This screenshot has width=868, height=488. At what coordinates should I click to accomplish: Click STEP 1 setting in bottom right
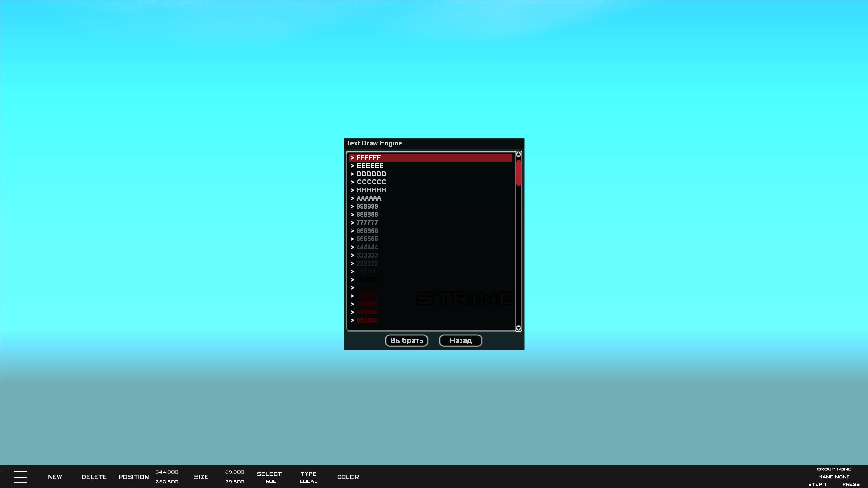(x=817, y=484)
